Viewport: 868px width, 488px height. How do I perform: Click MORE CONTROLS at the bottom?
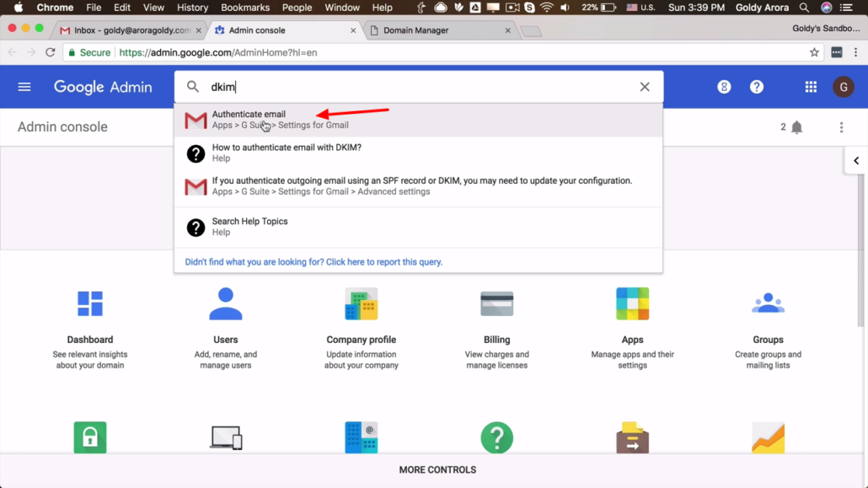click(x=437, y=469)
